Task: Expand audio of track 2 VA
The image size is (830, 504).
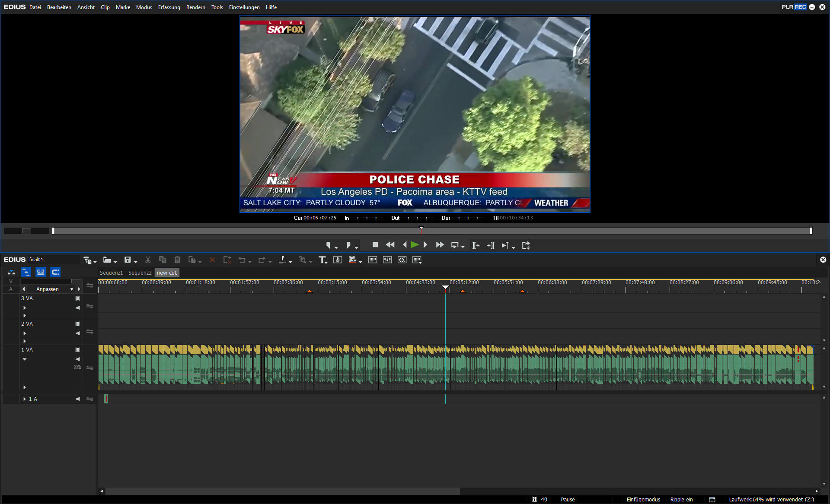Action: coord(25,333)
